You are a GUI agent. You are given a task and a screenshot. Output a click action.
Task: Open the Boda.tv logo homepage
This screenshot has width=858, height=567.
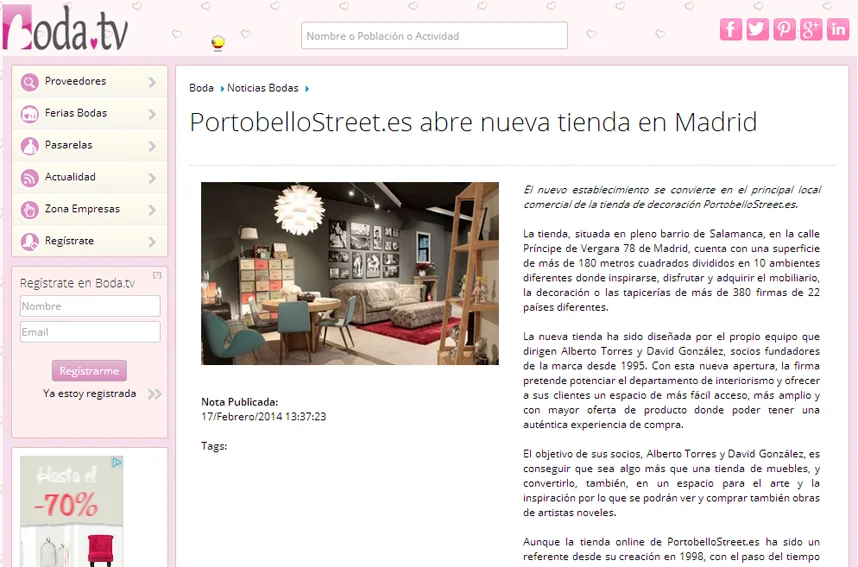(65, 28)
